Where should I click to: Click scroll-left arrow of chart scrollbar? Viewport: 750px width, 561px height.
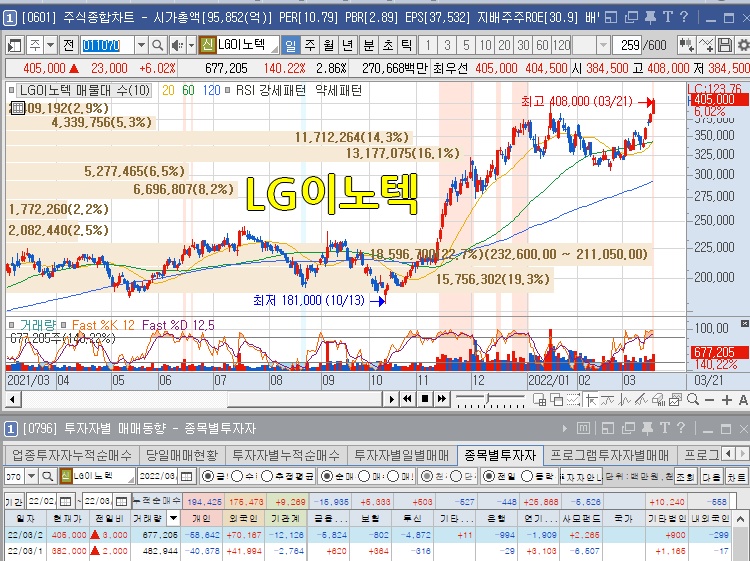[12, 399]
